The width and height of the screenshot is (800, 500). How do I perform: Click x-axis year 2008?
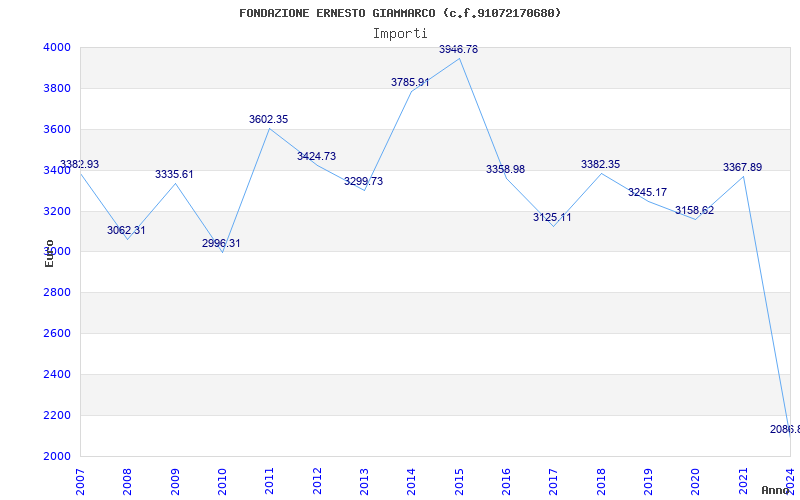pyautogui.click(x=127, y=482)
